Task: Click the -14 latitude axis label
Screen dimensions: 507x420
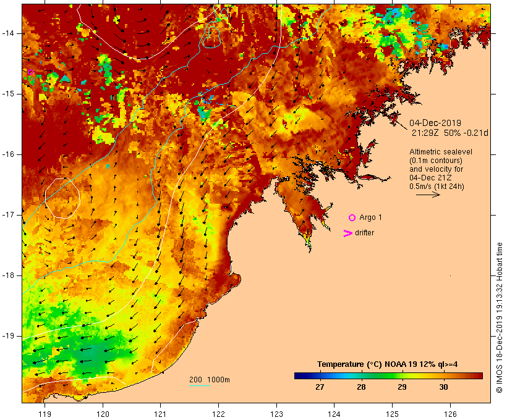Action: pos(8,33)
